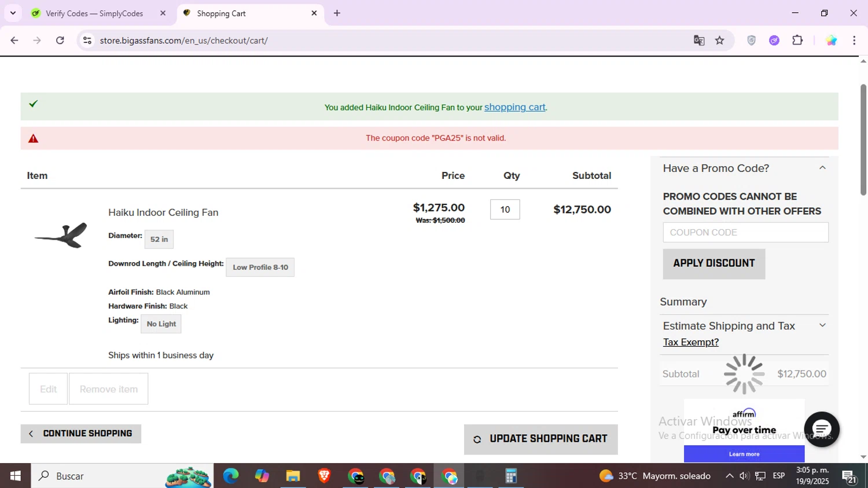Click UPDATE SHOPPING CART button
Screen dimensions: 868x488
click(x=541, y=439)
